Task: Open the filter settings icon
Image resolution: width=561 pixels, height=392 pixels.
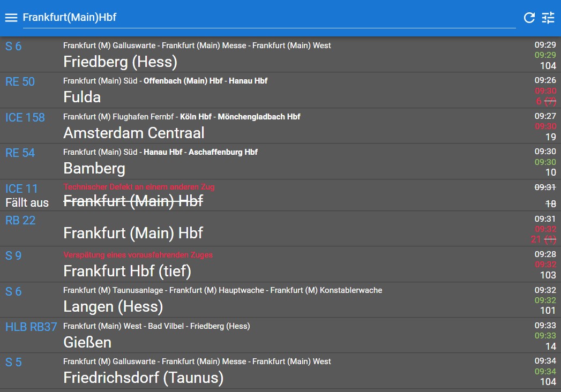Action: point(548,18)
